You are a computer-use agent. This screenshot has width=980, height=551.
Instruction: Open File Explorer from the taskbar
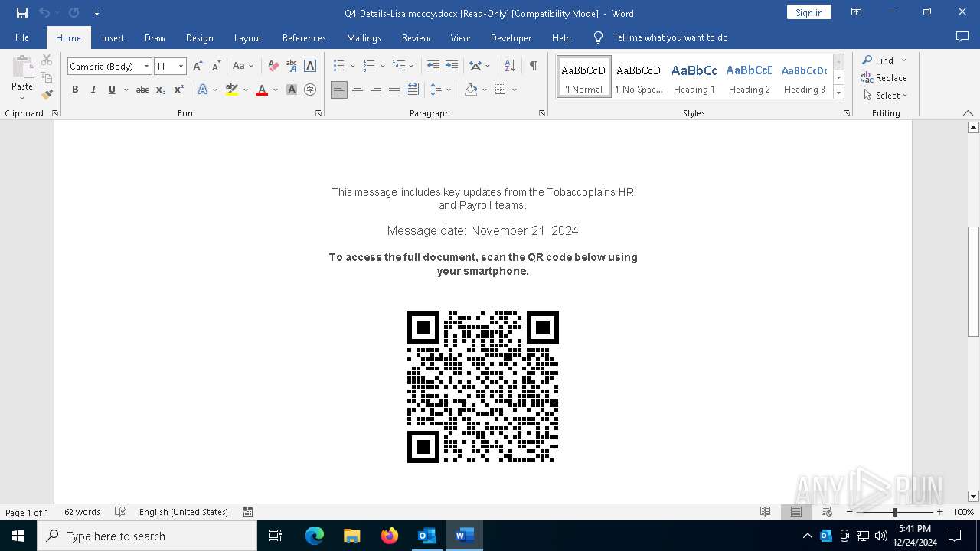pos(352,536)
